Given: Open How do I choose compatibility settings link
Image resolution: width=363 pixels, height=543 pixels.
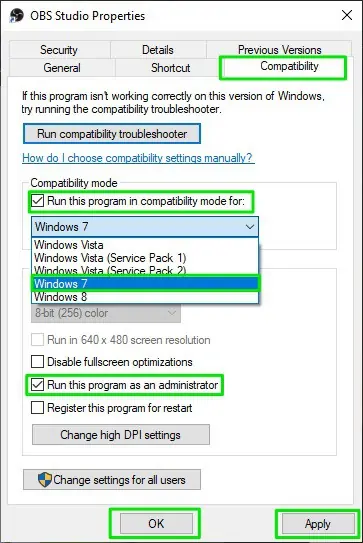Looking at the screenshot, I should 138,158.
